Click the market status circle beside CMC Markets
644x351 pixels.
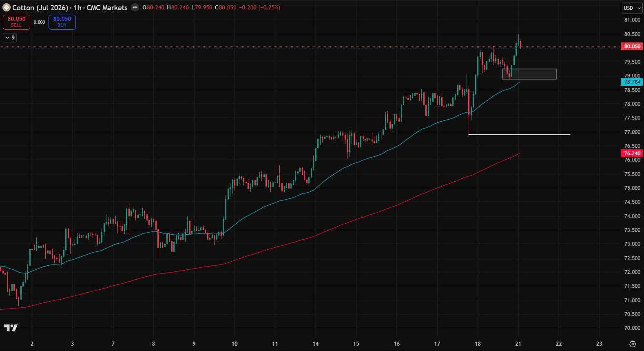135,7
